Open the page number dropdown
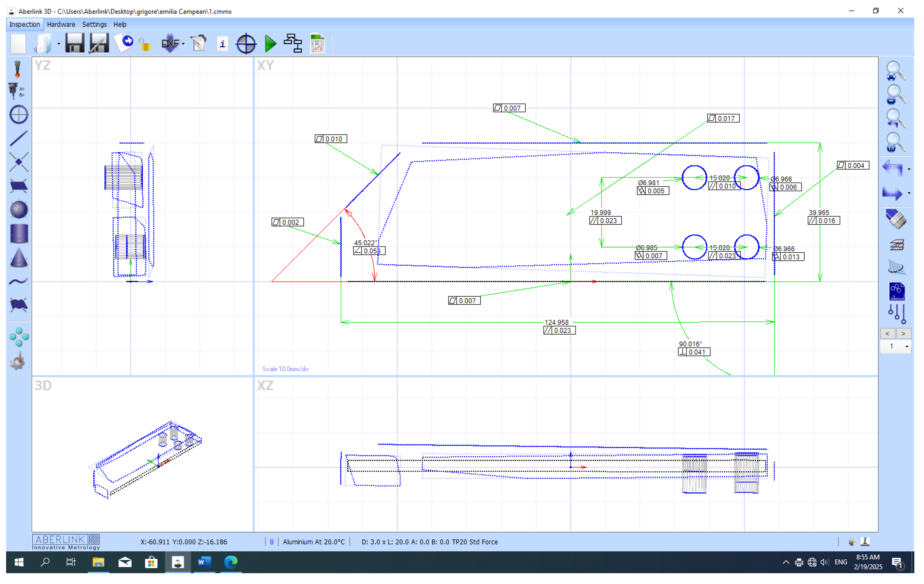Image resolution: width=924 pixels, height=584 pixels. [907, 347]
